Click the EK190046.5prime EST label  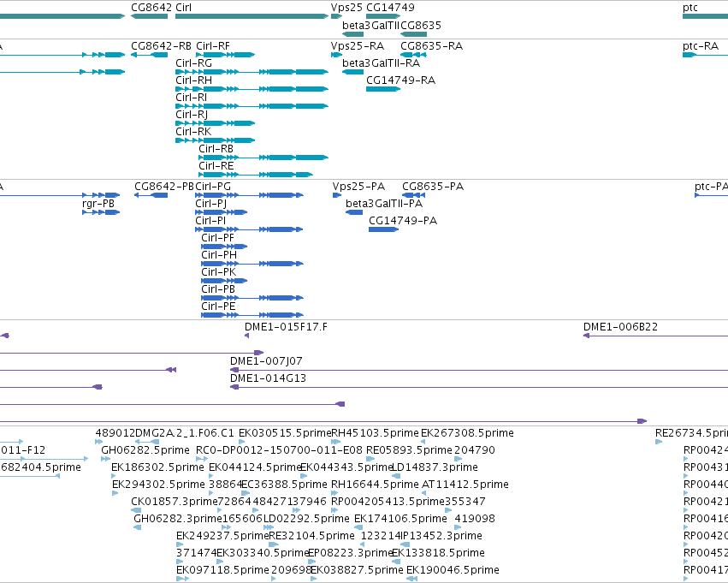tap(453, 571)
